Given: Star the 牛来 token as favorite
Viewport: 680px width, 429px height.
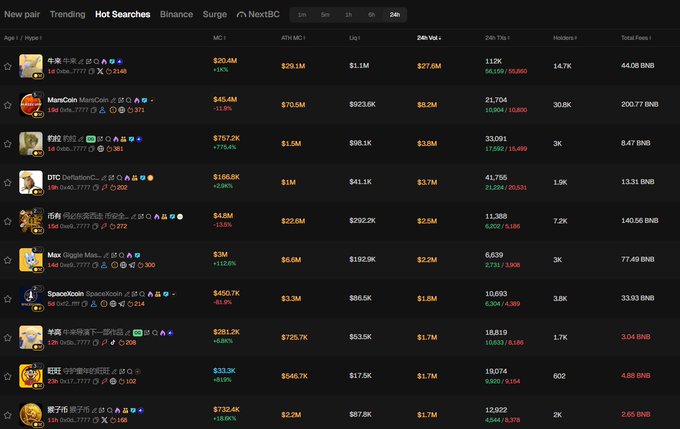Looking at the screenshot, I should [7, 66].
